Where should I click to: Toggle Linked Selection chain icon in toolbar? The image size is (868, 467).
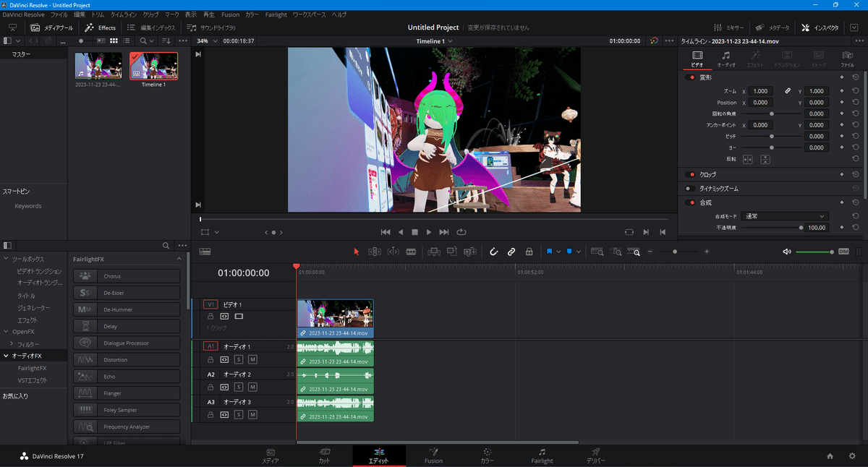[511, 252]
